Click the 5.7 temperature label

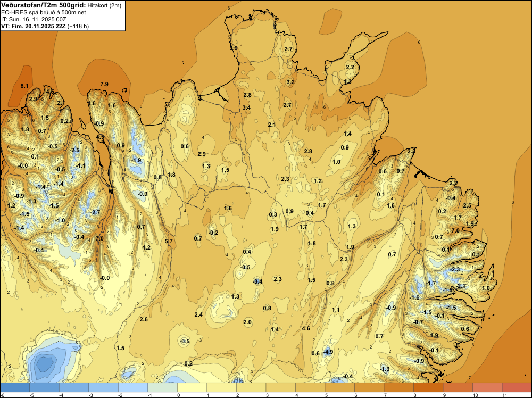[x=169, y=241]
